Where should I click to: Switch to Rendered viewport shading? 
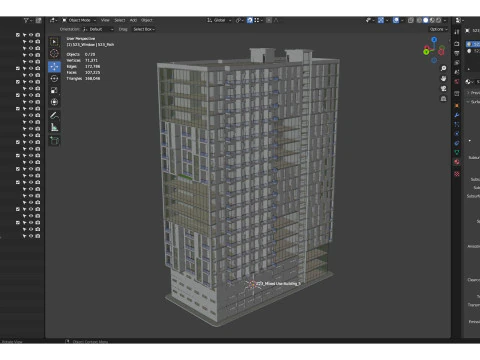tap(439, 20)
